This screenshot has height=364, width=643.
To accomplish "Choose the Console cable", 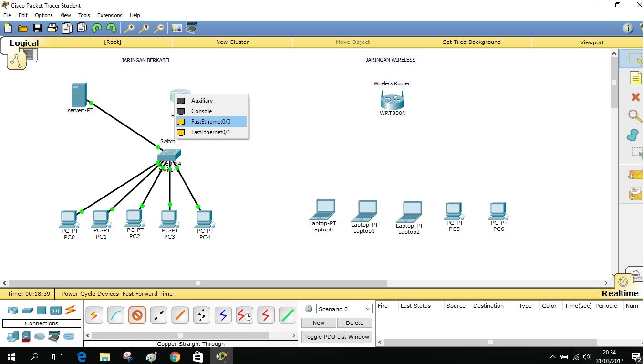I will point(115,315).
